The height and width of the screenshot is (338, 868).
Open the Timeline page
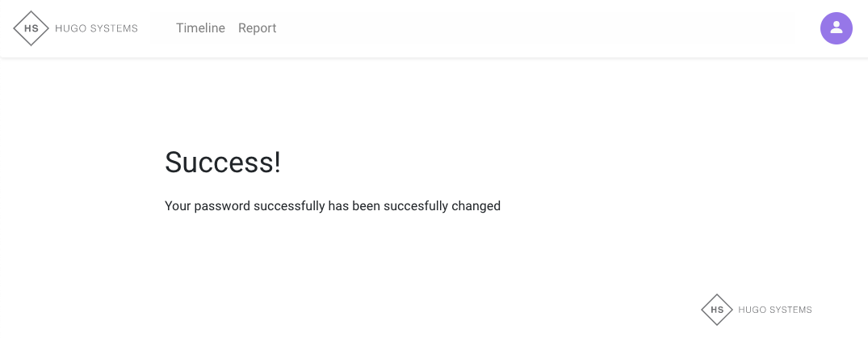pyautogui.click(x=200, y=28)
